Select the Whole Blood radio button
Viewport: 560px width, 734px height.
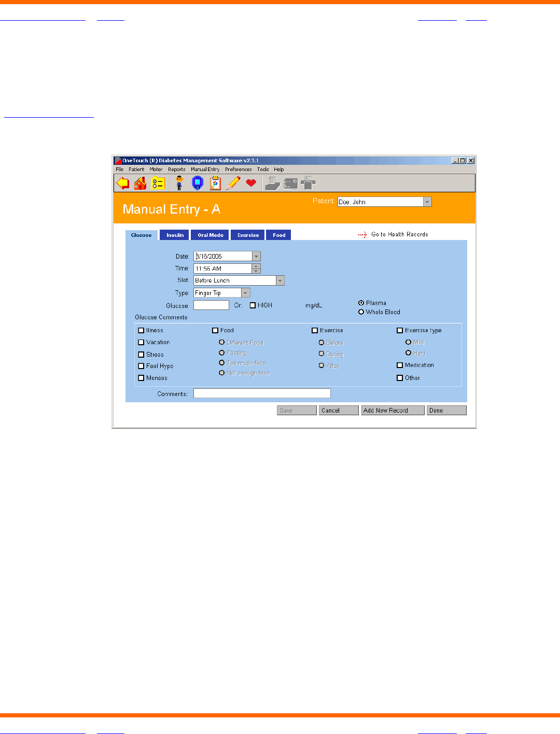(x=361, y=312)
